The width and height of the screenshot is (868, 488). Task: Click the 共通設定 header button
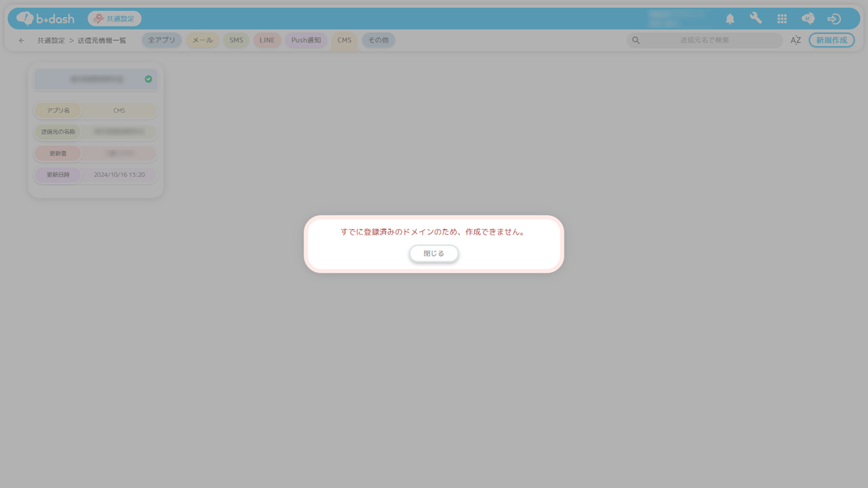click(x=114, y=19)
